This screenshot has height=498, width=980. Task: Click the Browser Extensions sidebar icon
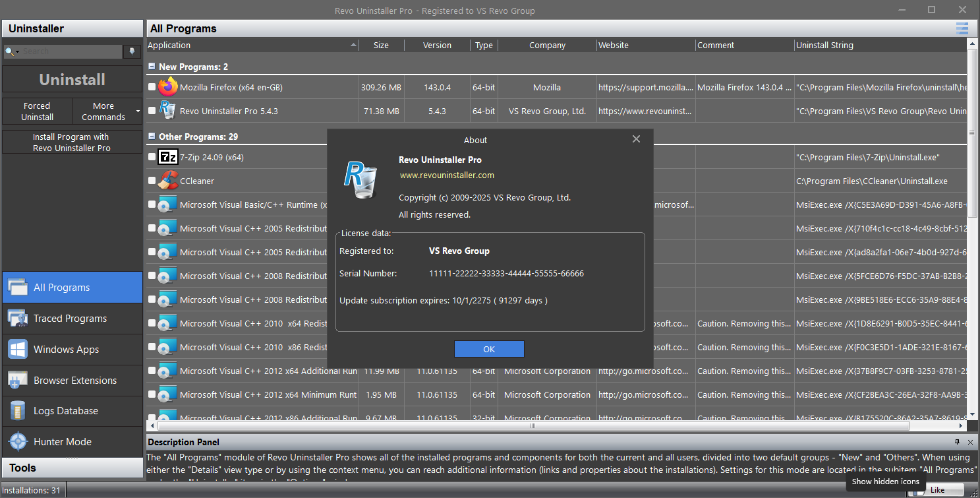coord(18,381)
